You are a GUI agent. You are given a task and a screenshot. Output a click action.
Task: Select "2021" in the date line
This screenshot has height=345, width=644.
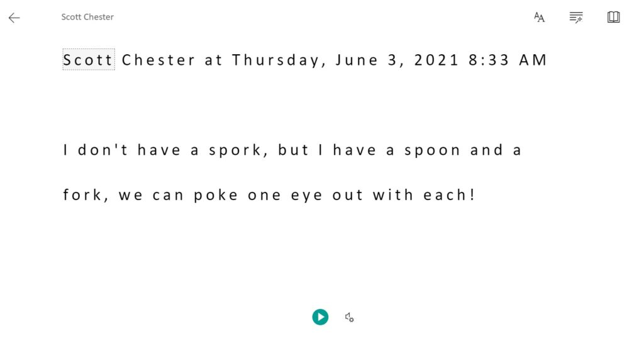(436, 60)
